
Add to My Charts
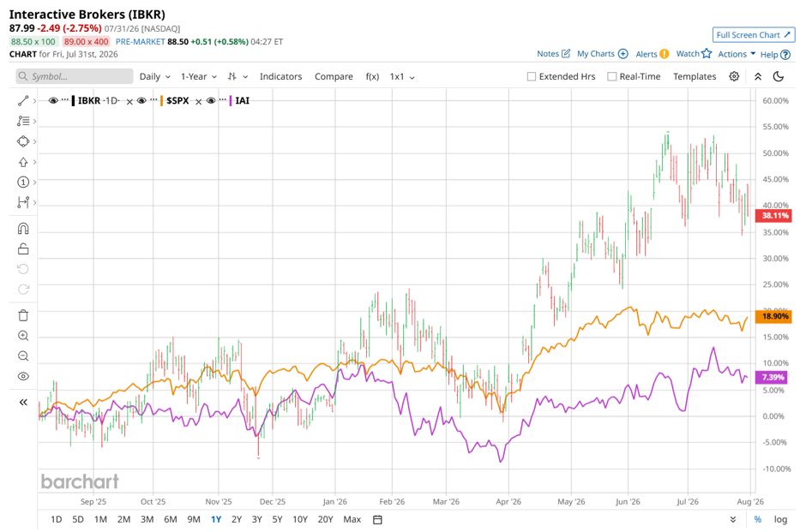click(x=603, y=53)
